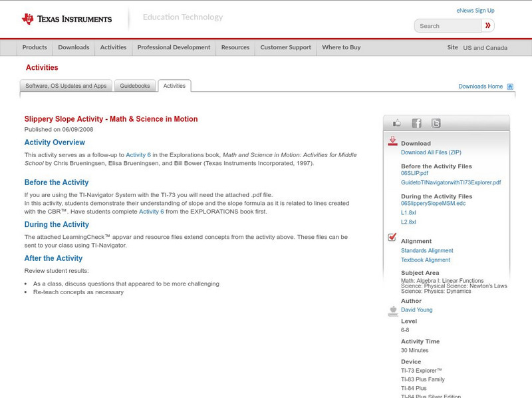Click the Texas Instruments logo
Viewport: 532px width, 398px height.
tap(66, 19)
